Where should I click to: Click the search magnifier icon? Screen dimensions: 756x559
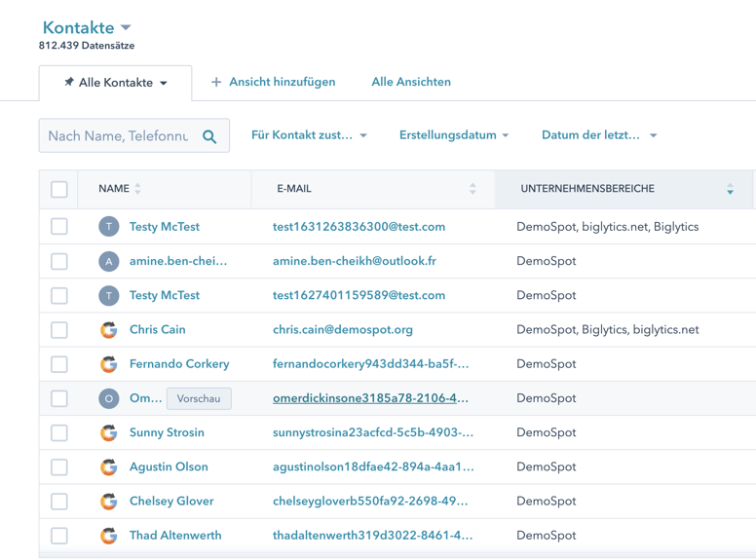209,136
